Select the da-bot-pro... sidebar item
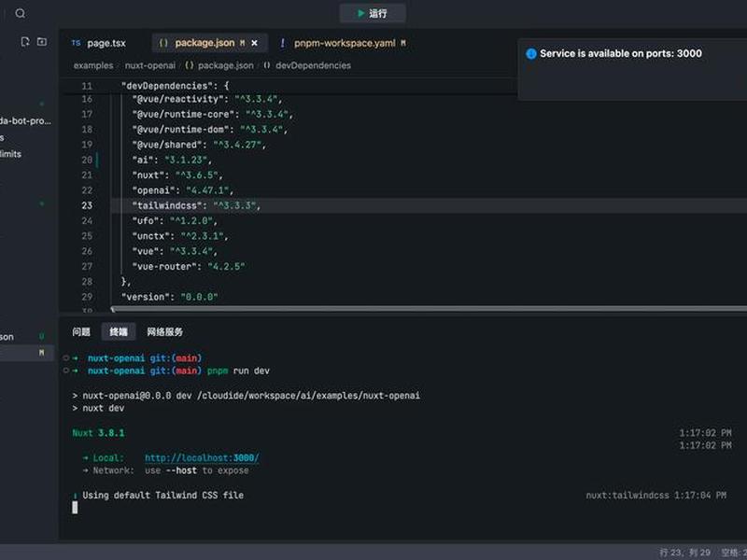The height and width of the screenshot is (560, 747). (x=26, y=121)
